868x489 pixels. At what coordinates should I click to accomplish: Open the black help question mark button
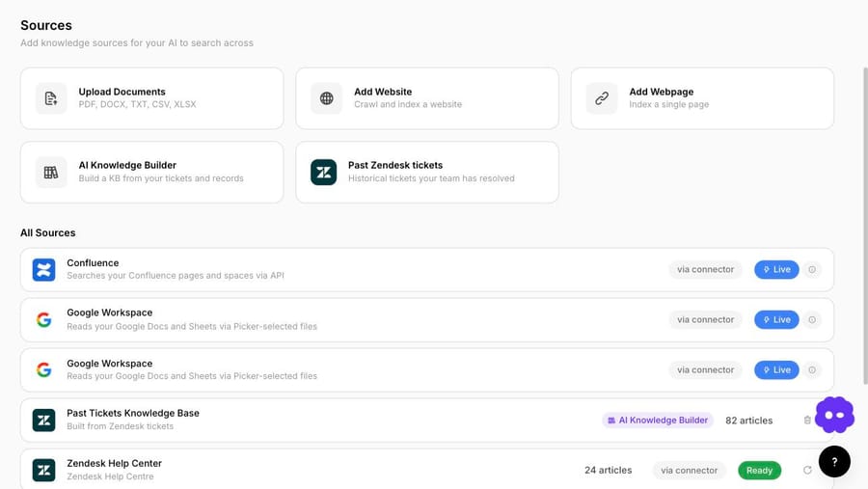pos(835,461)
